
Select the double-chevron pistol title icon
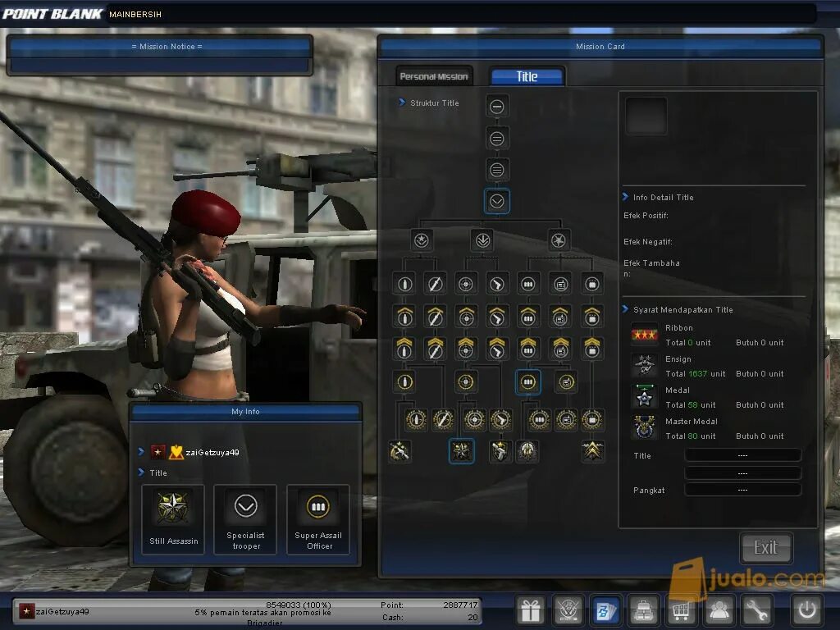coord(496,349)
